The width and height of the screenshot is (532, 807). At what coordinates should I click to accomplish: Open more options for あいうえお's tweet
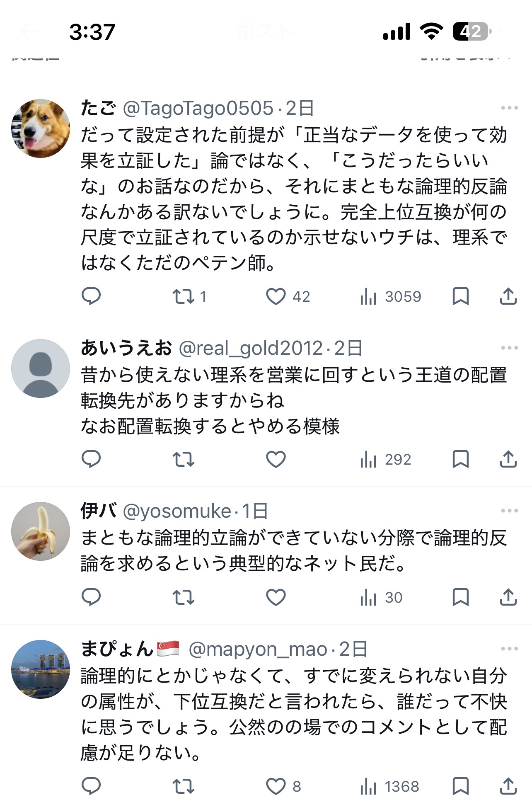click(509, 348)
